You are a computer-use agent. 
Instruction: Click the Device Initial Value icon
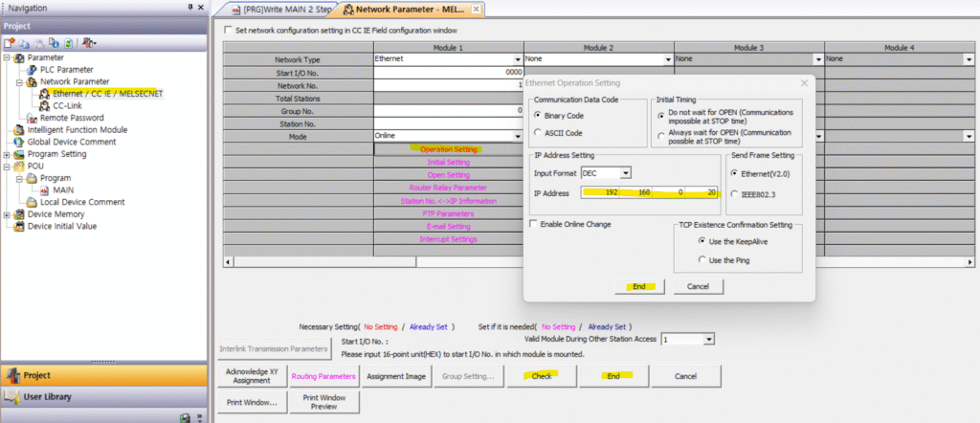[x=19, y=227]
